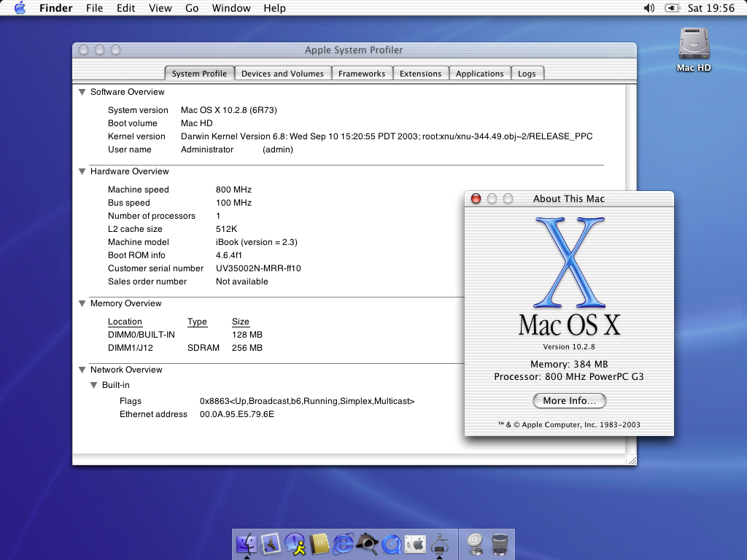Open Sherlock from the Dock
The width and height of the screenshot is (747, 560).
coord(367,543)
